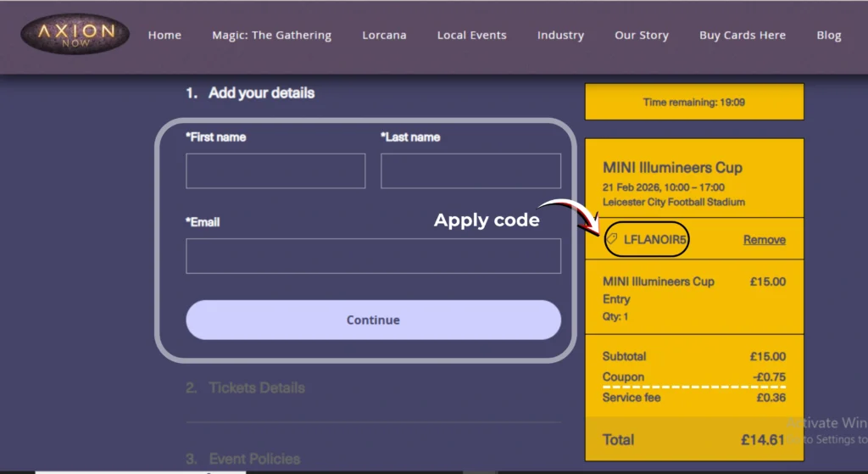
Task: Navigate to the Blog page
Action: 828,36
